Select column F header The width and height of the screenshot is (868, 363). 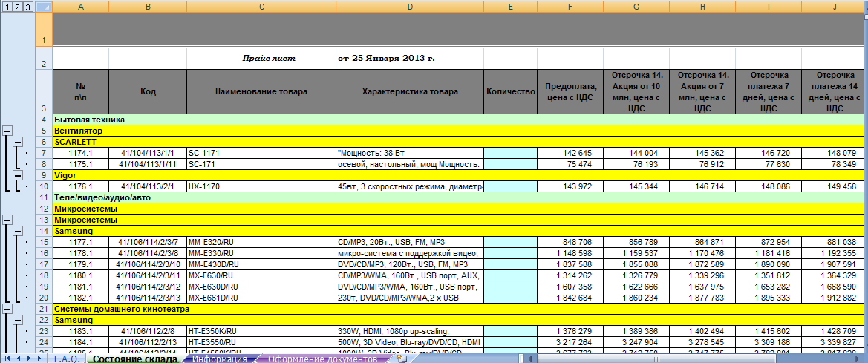(x=570, y=7)
